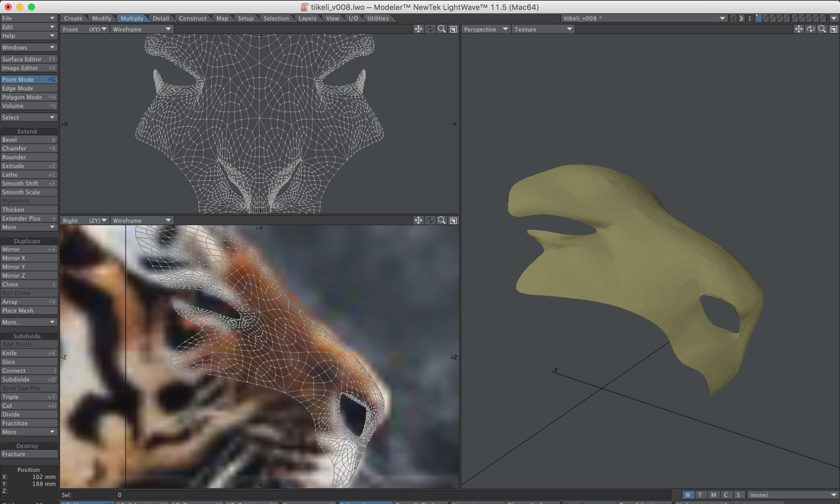Viewport: 840px width, 504px height.
Task: Enable Point Mode selection
Action: click(x=29, y=79)
